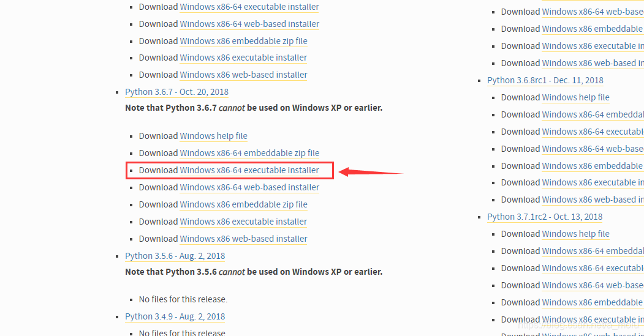The image size is (644, 336).
Task: Download Windows x86-64 embeddable zip file under Python 3.6.7
Action: (249, 153)
